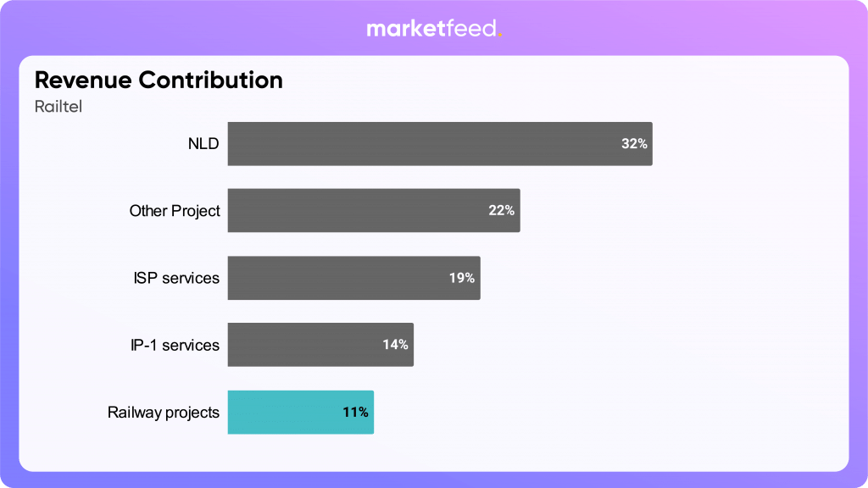Click the 19% value label
The image size is (868, 488).
click(462, 278)
